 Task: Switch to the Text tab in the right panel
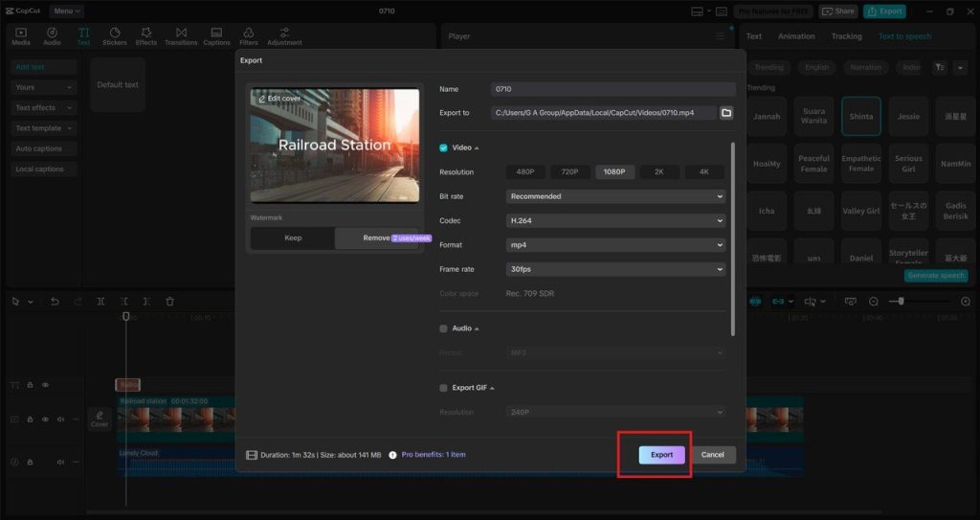(754, 36)
